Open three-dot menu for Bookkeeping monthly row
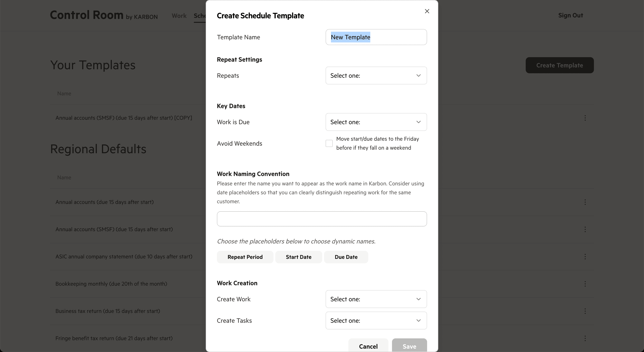 tap(585, 284)
